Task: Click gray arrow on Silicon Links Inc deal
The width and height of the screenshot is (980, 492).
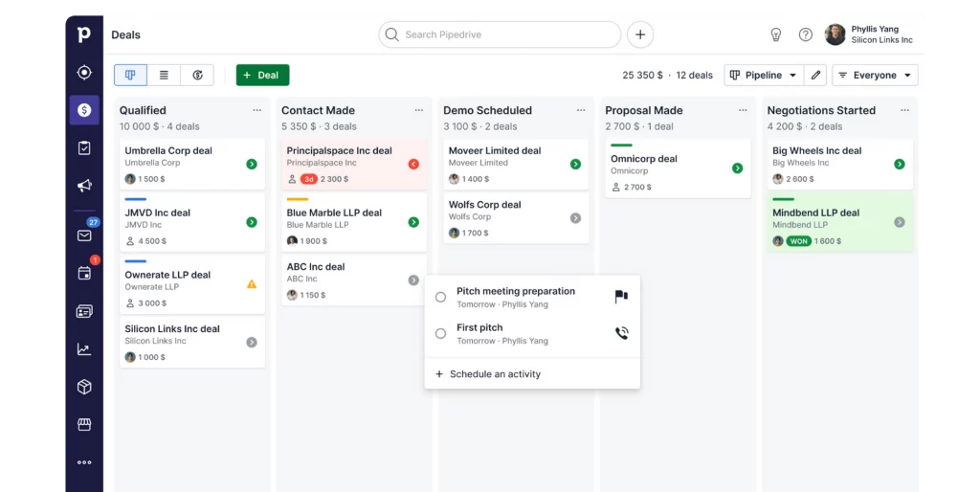Action: (x=252, y=342)
